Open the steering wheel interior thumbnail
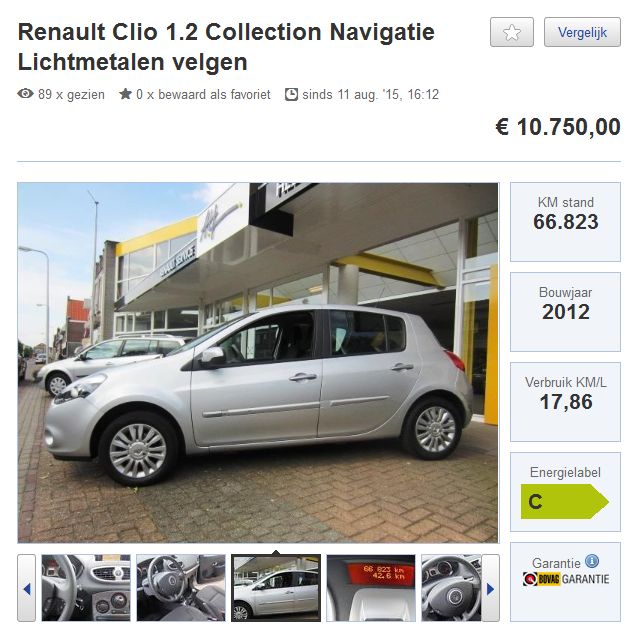 click(x=181, y=588)
